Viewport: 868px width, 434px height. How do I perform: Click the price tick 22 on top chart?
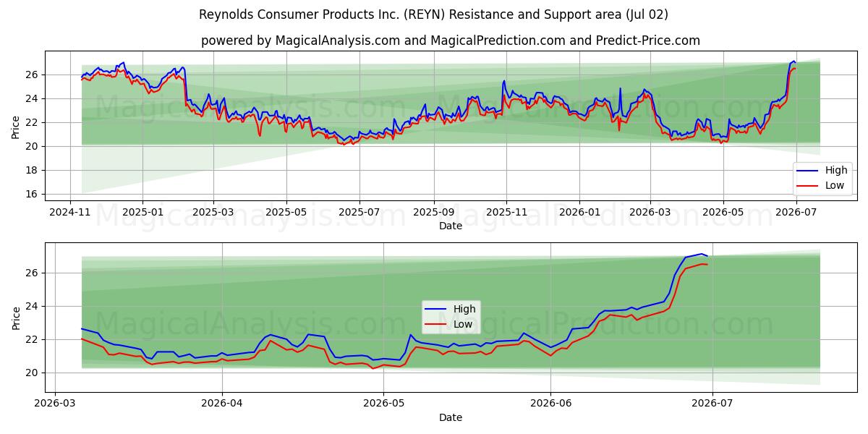coord(33,122)
